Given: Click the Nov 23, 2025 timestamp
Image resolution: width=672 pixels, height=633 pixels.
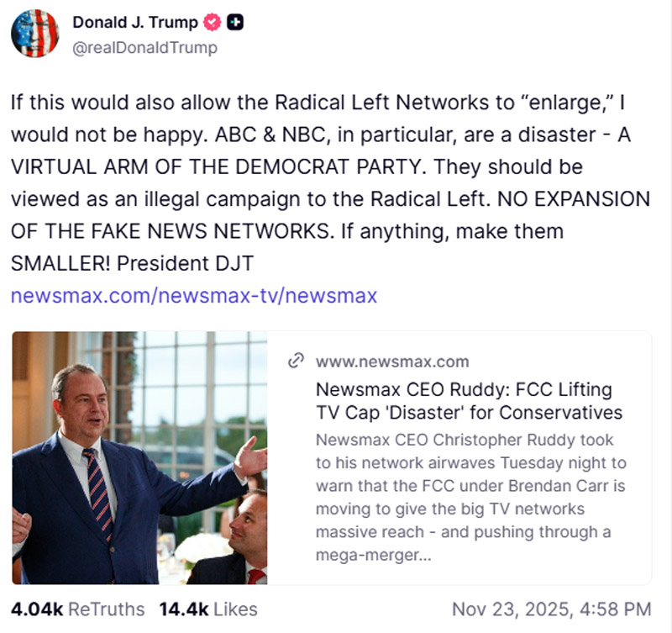Looking at the screenshot, I should click(x=551, y=609).
